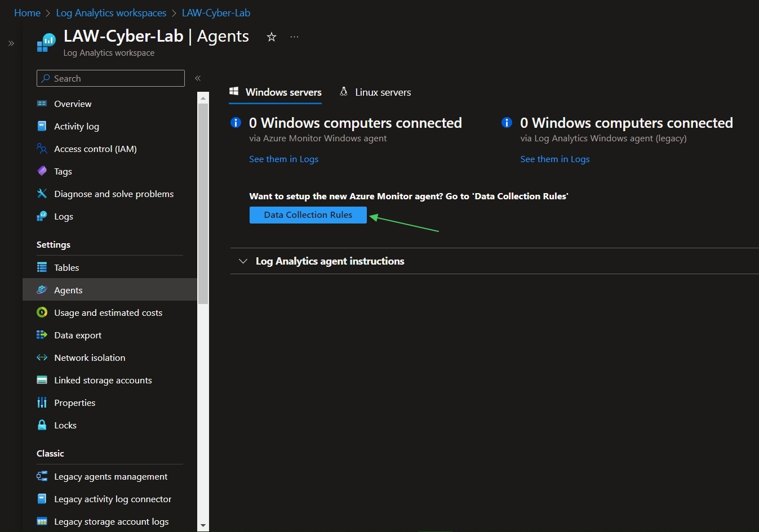Pin workspace with the favorite star icon
759x532 pixels.
[272, 37]
